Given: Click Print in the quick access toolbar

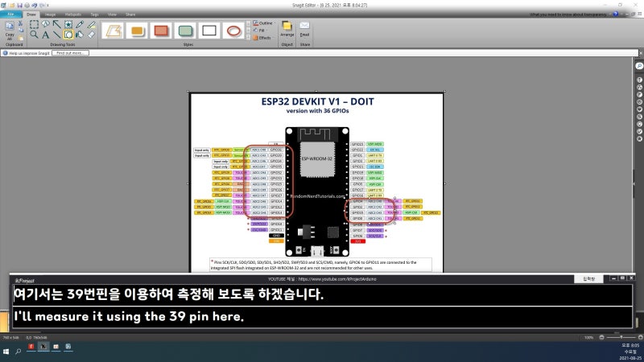Looking at the screenshot, I should tap(27, 6).
